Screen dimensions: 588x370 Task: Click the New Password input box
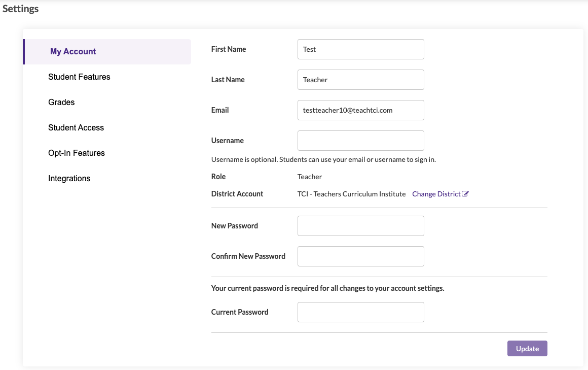360,225
